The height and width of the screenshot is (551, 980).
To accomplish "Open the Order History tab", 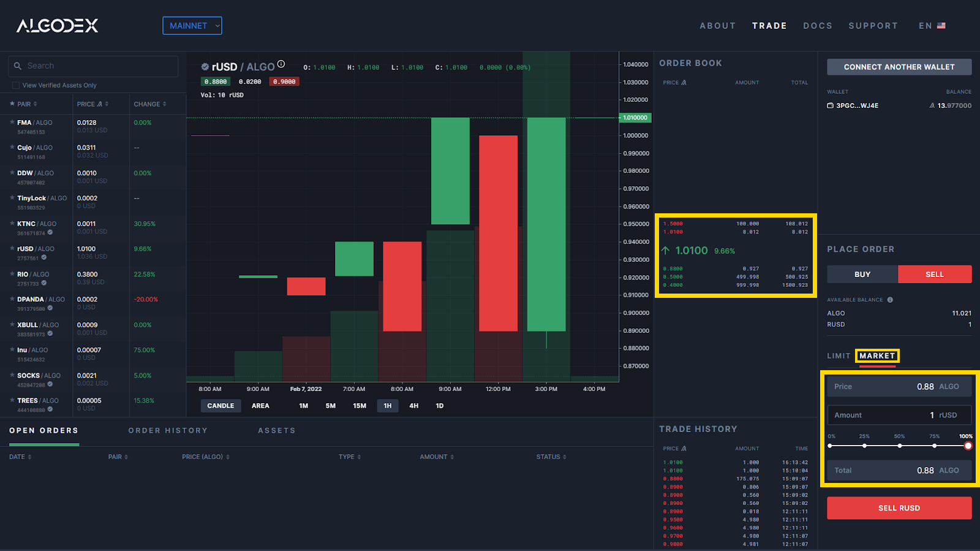I will [x=168, y=431].
